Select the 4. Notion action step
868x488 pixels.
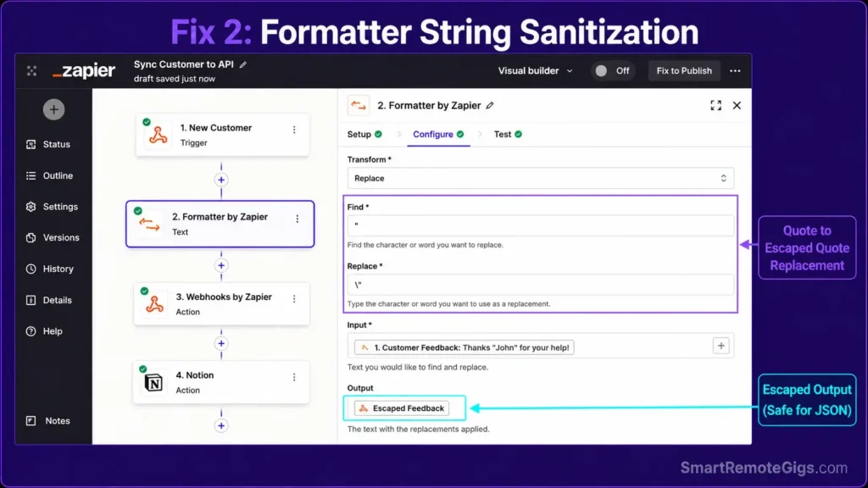(221, 382)
